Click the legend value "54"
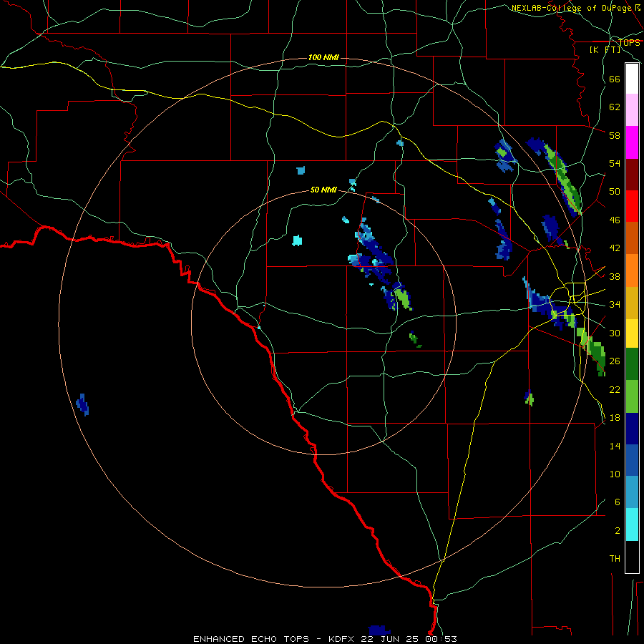Viewport: 644px width, 644px height. pyautogui.click(x=615, y=164)
